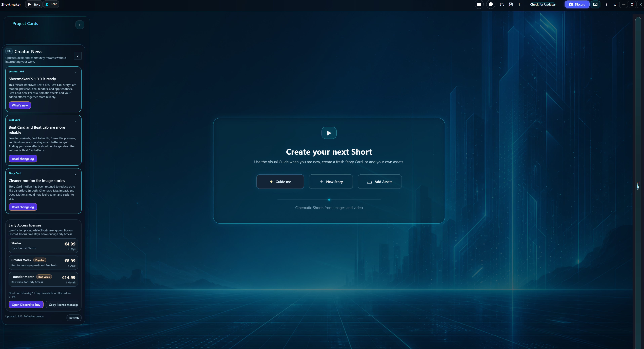Click Open Discord to buy
The width and height of the screenshot is (644, 349).
[x=26, y=305]
